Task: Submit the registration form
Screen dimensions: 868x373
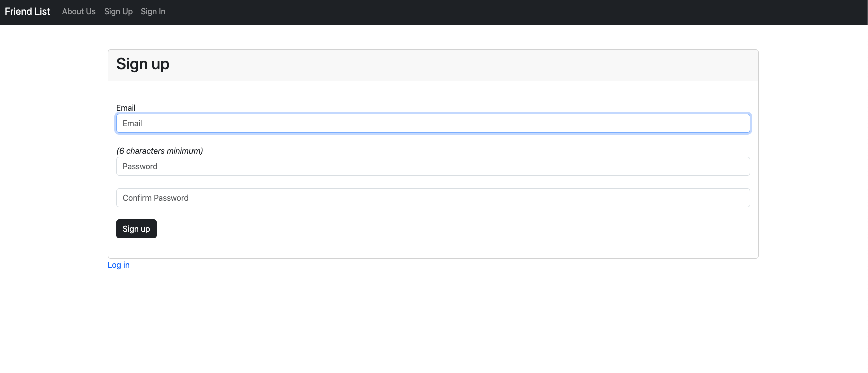Action: [x=136, y=229]
